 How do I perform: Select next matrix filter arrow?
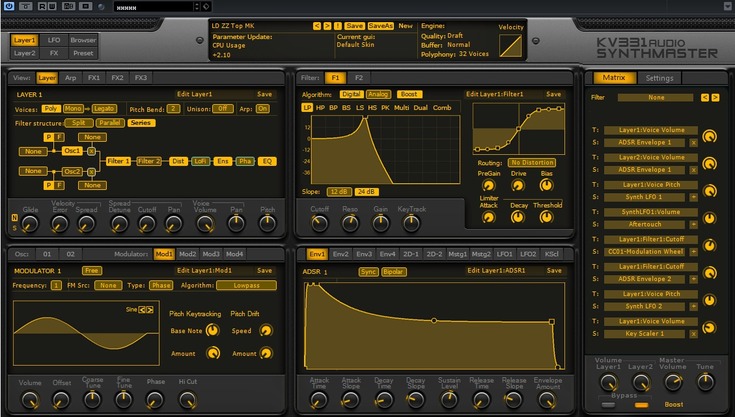pos(715,97)
